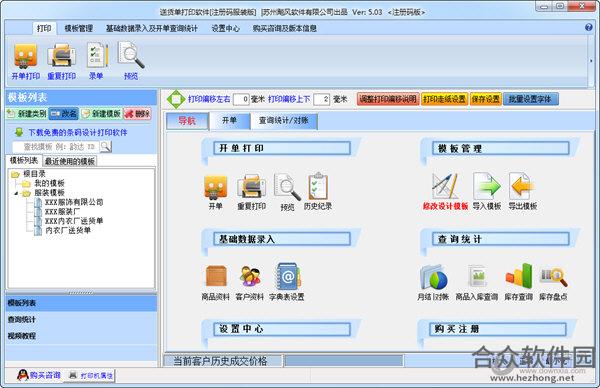Click the splitter grip below template tree
This screenshot has height=388, width=600.
pos(81,292)
